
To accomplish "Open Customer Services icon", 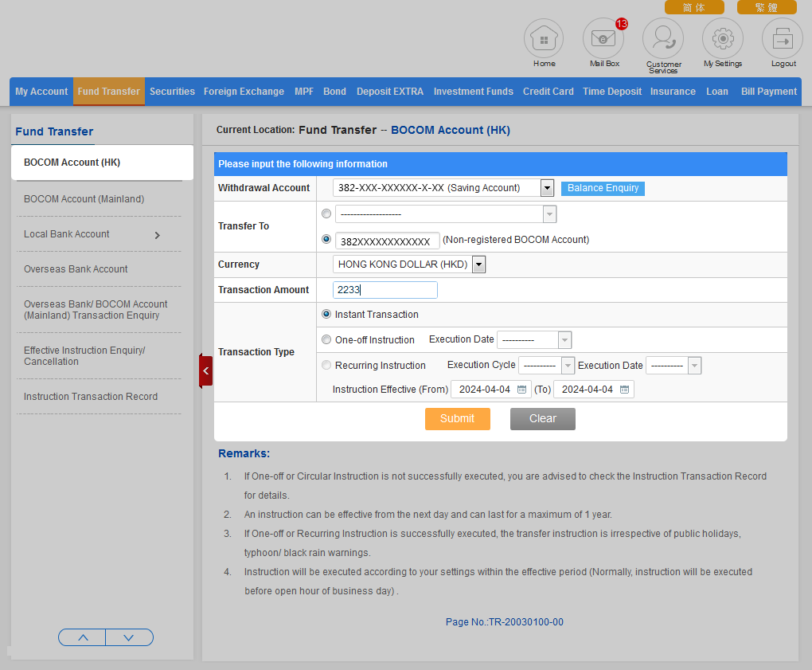I will [x=663, y=39].
